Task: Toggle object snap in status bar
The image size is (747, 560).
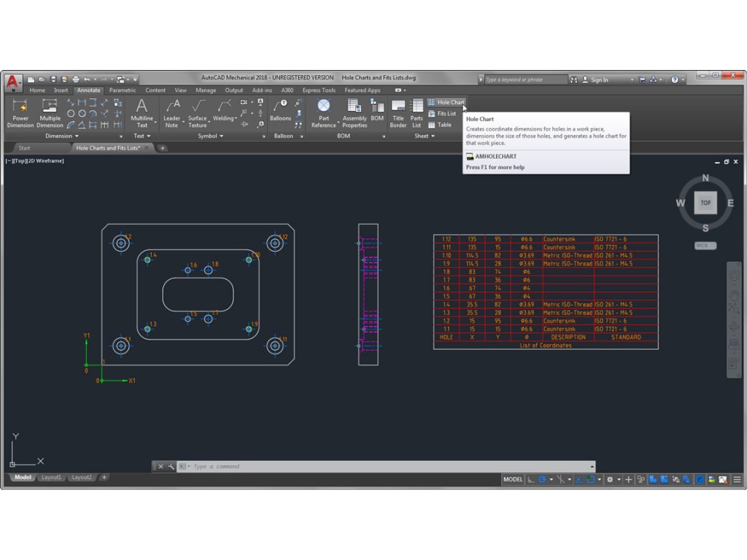Action: click(x=591, y=480)
